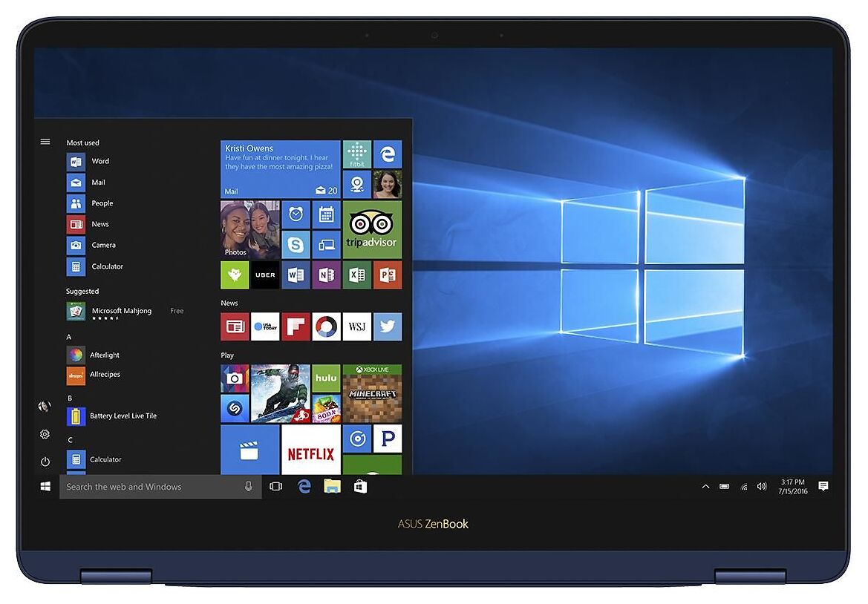
Task: Start Minecraft from the Xbox Live tile
Action: (x=371, y=393)
